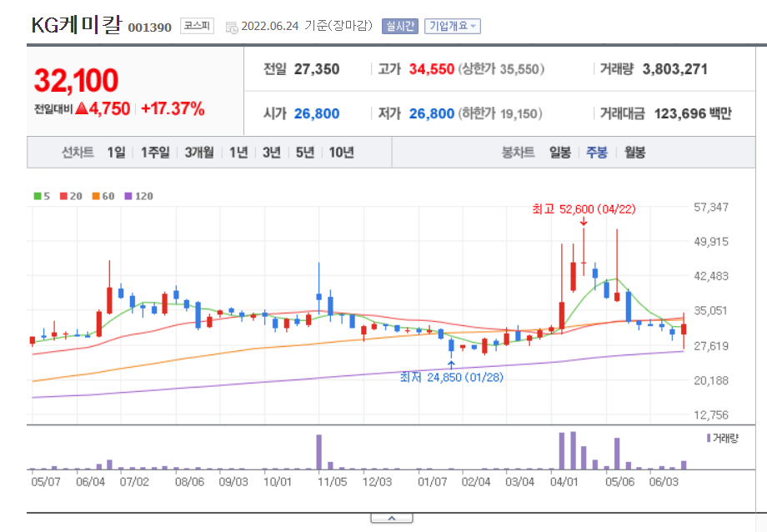Click the calendar clock icon beside the date

[232, 28]
